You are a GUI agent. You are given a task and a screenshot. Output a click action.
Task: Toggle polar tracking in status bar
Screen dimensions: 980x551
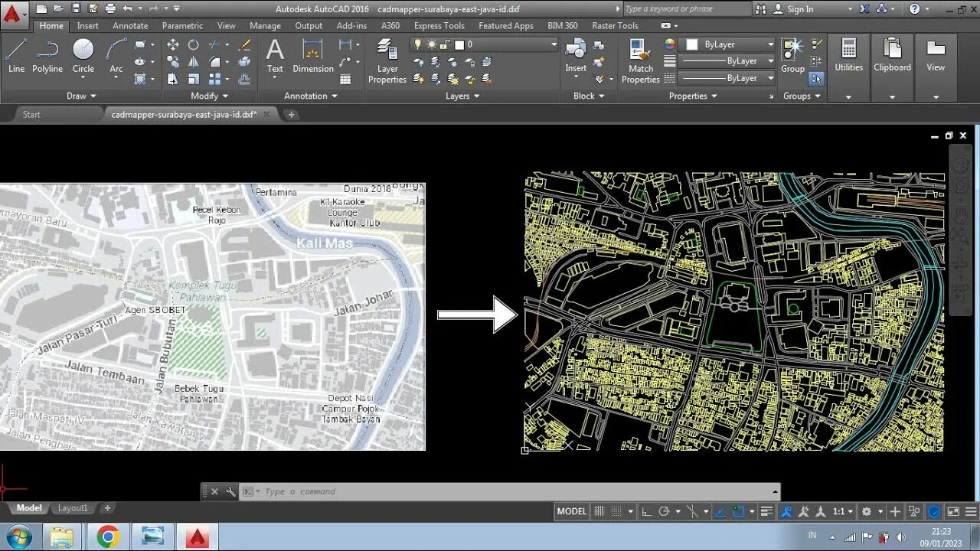click(x=664, y=511)
